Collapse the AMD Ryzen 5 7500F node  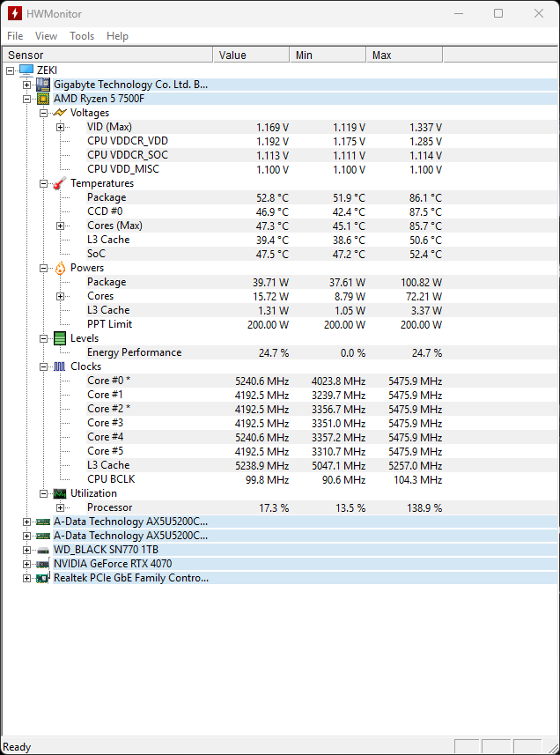click(x=27, y=100)
